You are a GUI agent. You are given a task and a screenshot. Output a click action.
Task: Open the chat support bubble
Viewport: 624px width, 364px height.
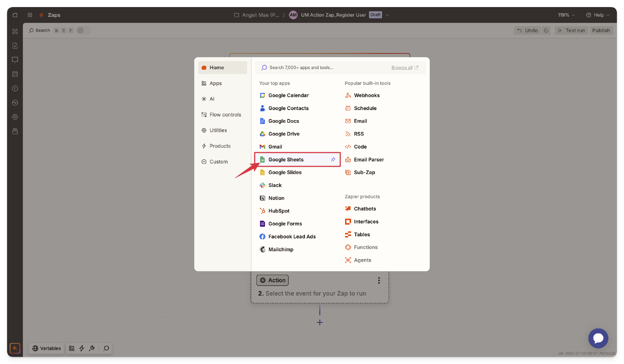point(598,338)
